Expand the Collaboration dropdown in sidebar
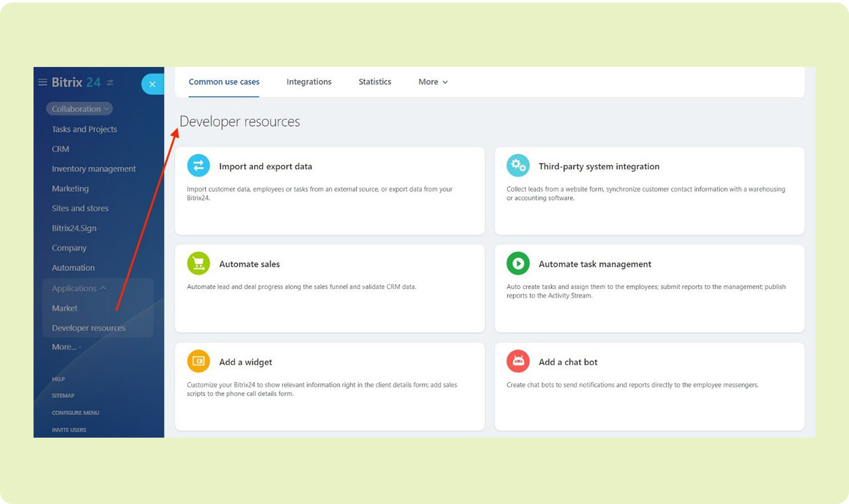Viewport: 849px width, 504px height. pyautogui.click(x=80, y=109)
